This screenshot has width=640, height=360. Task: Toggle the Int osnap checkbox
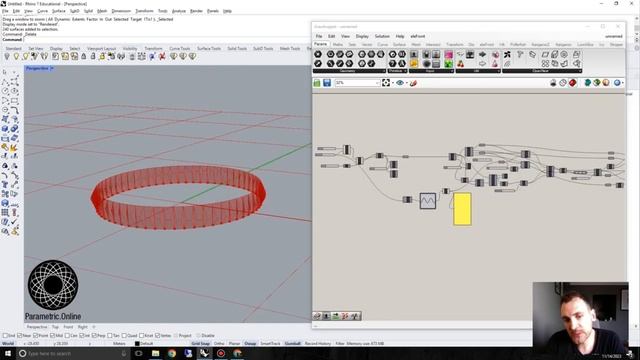pos(82,336)
